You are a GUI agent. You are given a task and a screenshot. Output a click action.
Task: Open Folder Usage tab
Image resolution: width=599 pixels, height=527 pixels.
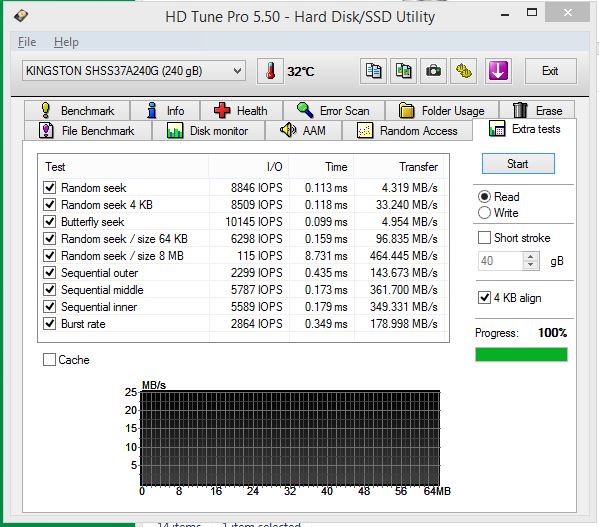[x=442, y=111]
